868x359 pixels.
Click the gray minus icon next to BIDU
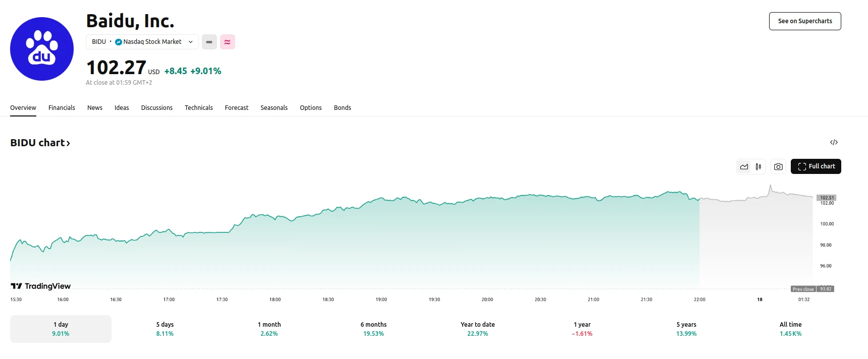(x=209, y=42)
